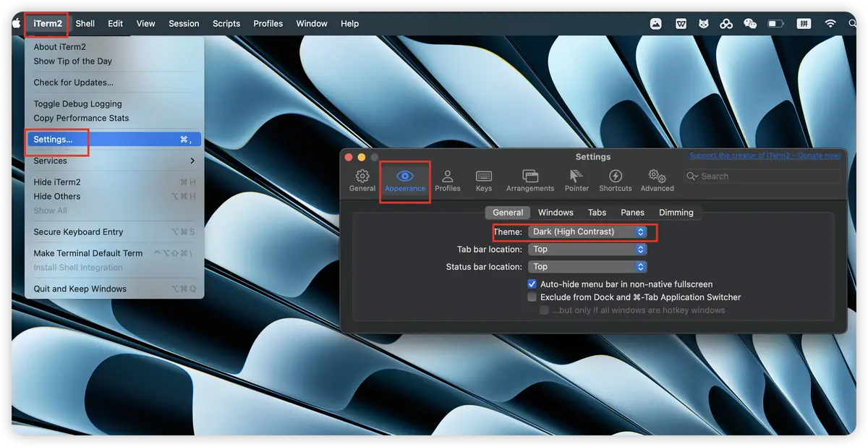Open the View menu
Viewport: 868px width, 447px height.
click(x=146, y=23)
